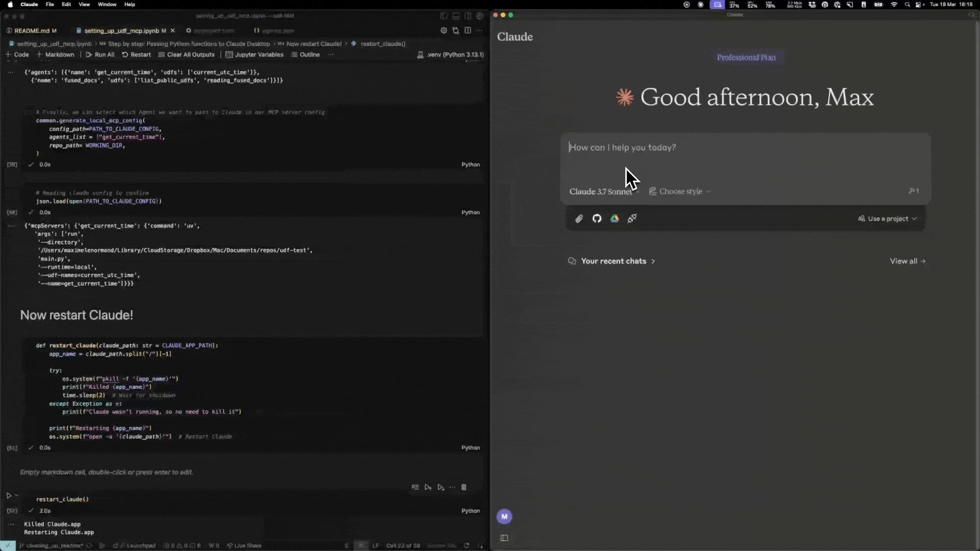Open the notebook settings gear icon
The image size is (980, 551).
444,30
